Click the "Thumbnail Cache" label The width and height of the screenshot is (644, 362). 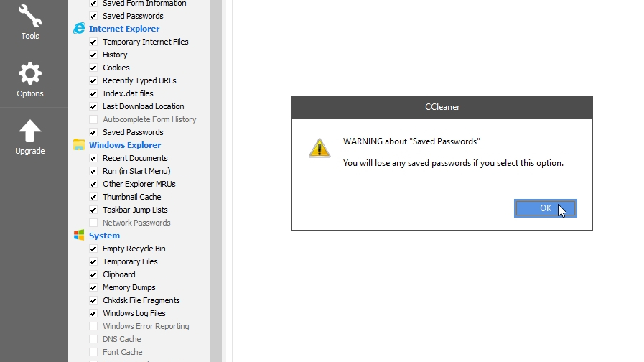pos(132,197)
